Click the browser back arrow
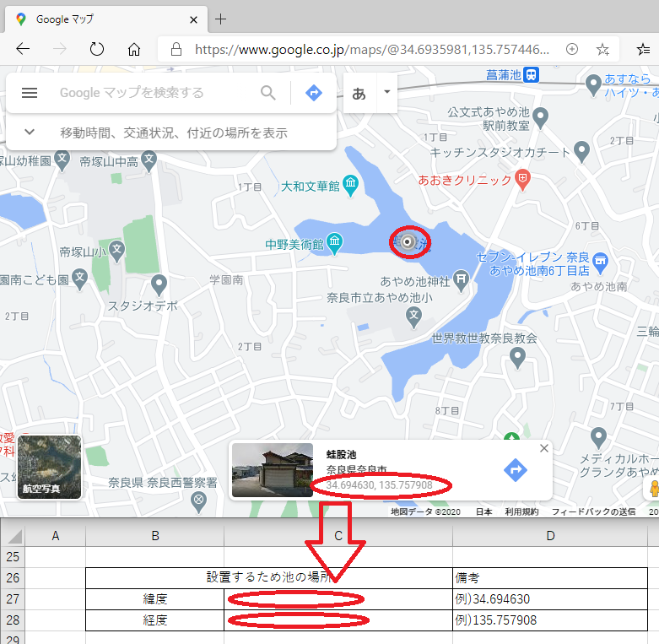659x644 pixels. coord(23,49)
